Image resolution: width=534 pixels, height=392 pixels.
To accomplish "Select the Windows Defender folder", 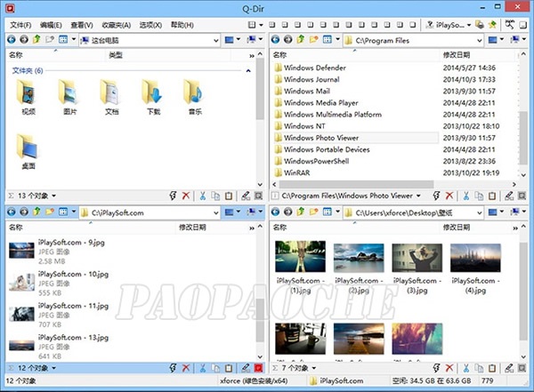I will click(311, 68).
